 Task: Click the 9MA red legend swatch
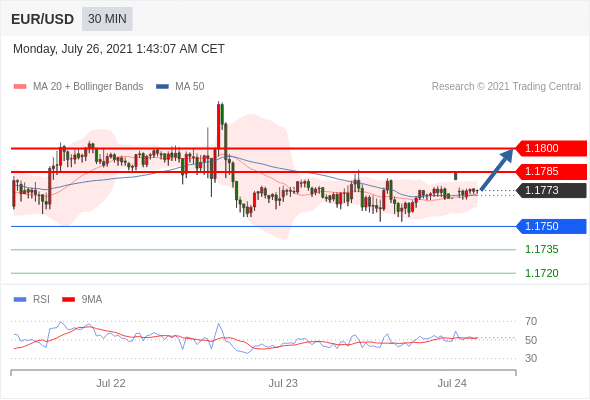coord(68,300)
